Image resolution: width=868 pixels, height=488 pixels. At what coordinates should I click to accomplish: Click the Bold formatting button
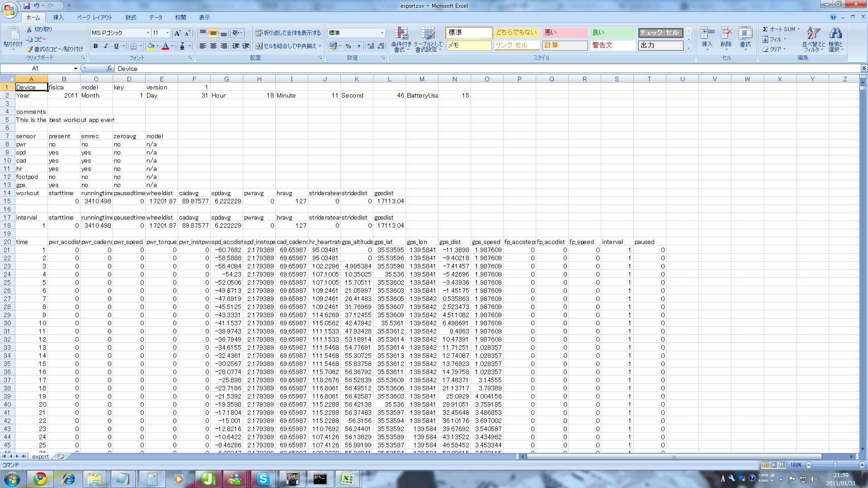(x=95, y=46)
